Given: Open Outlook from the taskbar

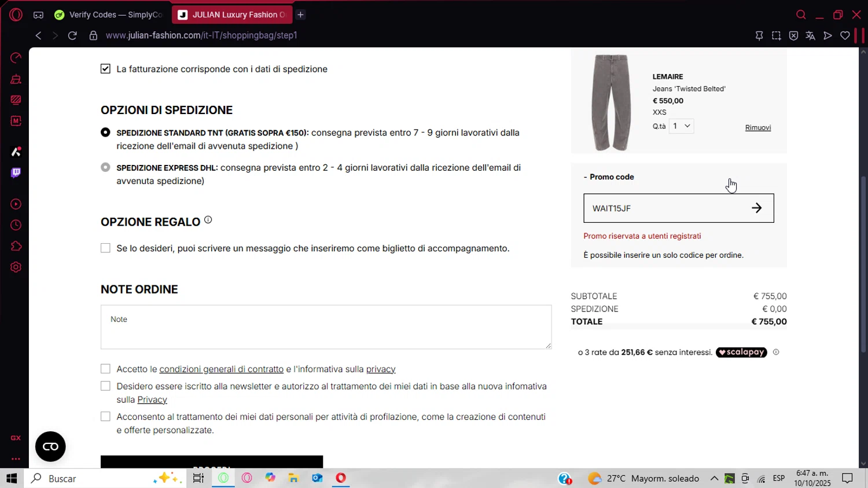Looking at the screenshot, I should [317, 479].
